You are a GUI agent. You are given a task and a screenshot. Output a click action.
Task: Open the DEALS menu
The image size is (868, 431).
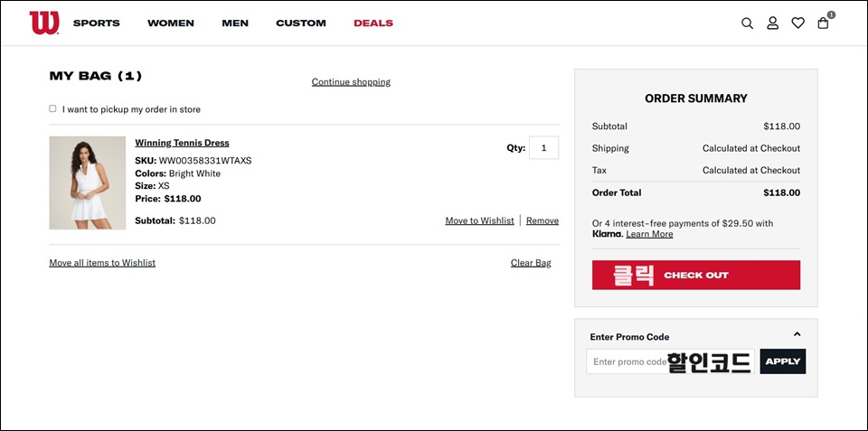(x=373, y=23)
